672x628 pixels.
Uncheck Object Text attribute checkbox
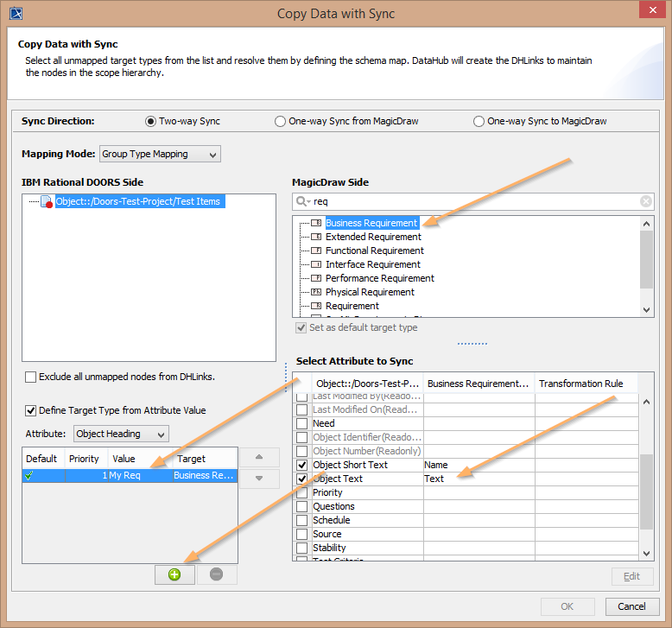click(x=302, y=479)
